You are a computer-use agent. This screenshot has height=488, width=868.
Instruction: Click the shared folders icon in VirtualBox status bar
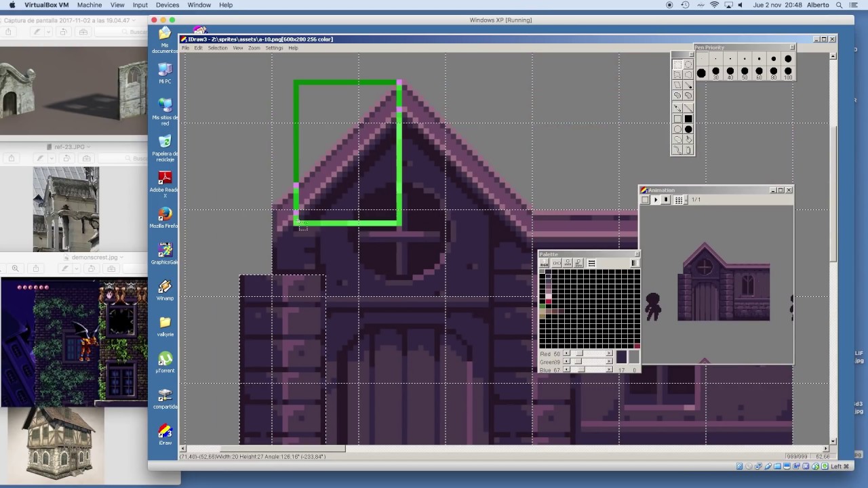pyautogui.click(x=777, y=466)
